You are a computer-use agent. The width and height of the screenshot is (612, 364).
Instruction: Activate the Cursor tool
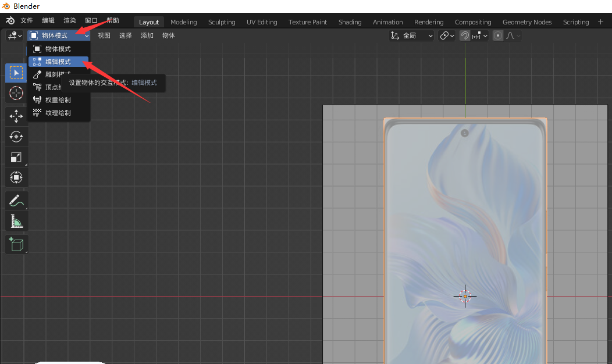click(x=16, y=93)
